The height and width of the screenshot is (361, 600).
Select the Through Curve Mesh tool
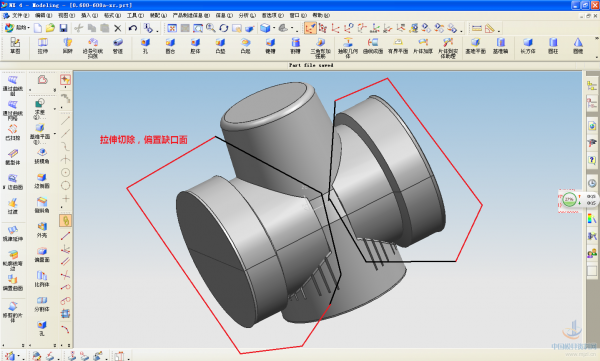(x=13, y=110)
